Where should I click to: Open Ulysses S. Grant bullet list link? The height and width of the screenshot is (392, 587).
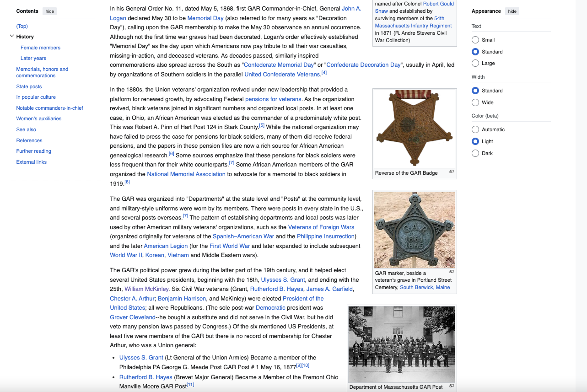[x=141, y=357]
